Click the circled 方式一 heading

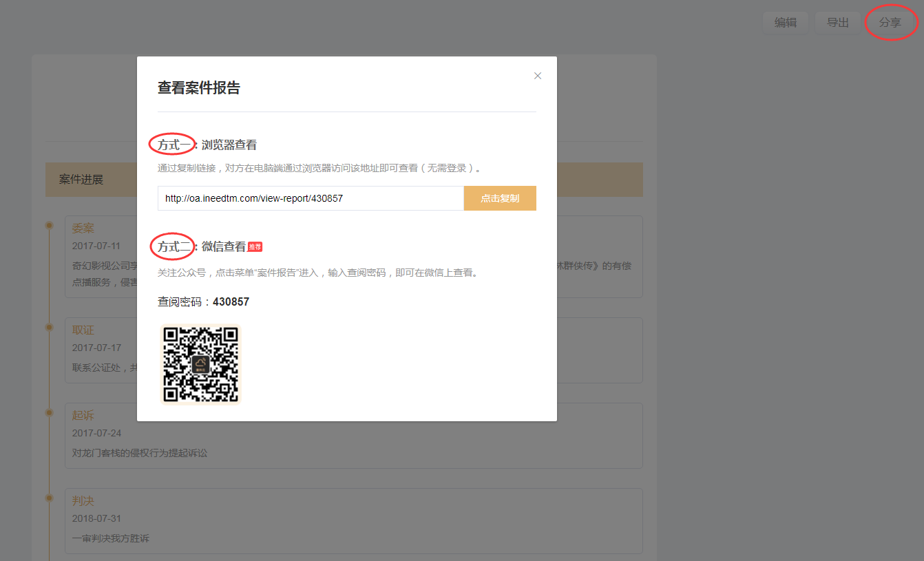[x=172, y=145]
